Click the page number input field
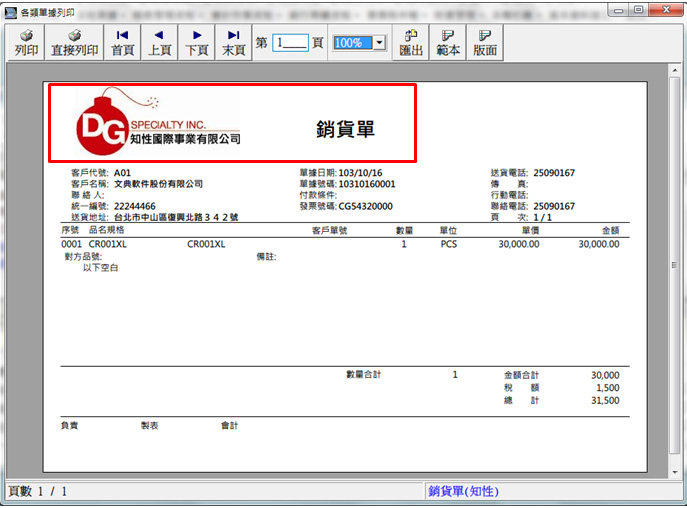The height and width of the screenshot is (508, 687). (291, 43)
